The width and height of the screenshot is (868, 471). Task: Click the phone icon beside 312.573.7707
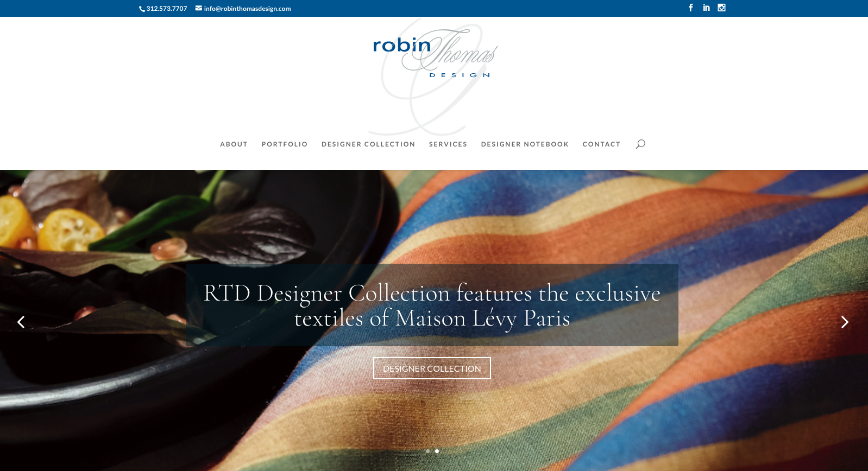click(142, 9)
